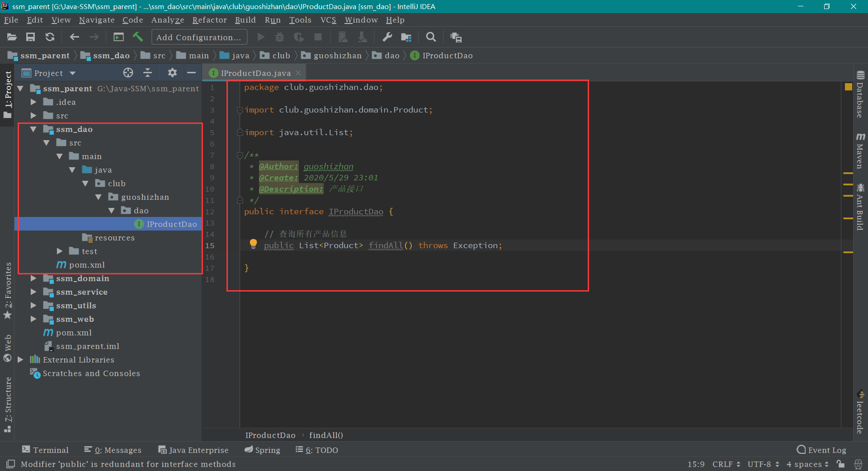Collapse the ssm_dao module folder

point(33,129)
